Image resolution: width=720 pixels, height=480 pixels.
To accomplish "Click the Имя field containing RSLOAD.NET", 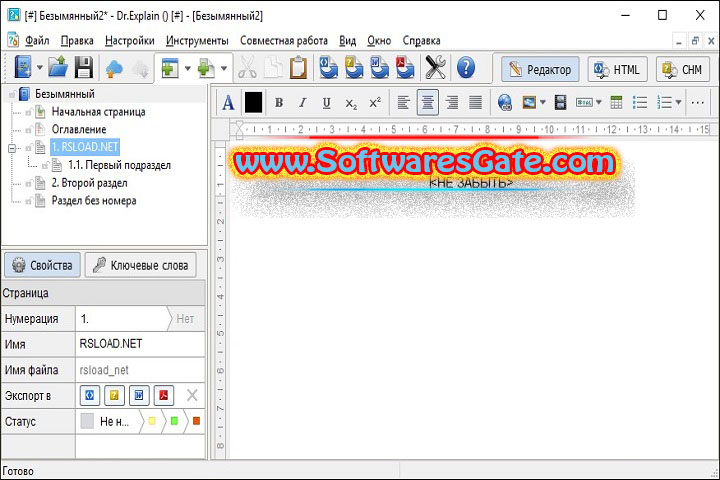I will click(x=140, y=344).
